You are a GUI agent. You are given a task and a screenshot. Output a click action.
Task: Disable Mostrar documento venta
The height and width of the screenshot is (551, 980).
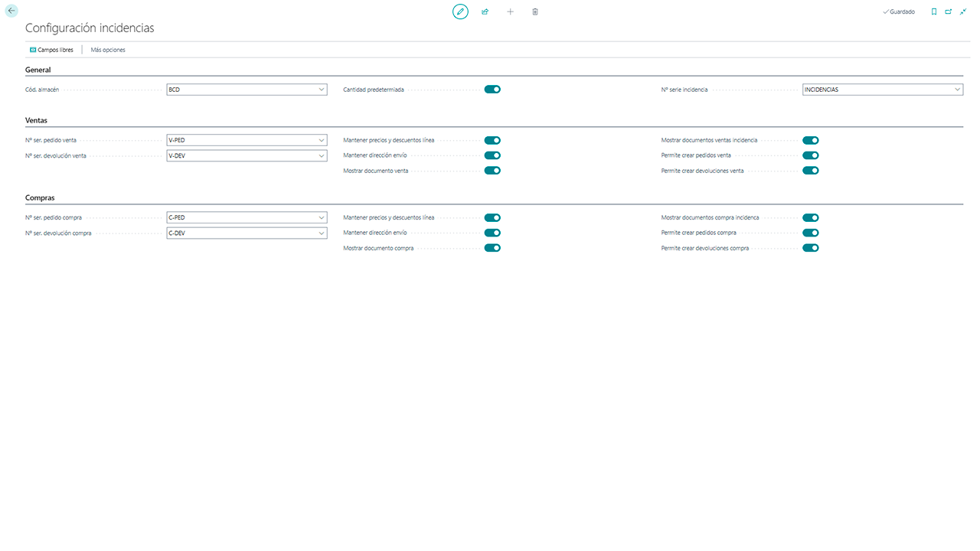click(492, 171)
